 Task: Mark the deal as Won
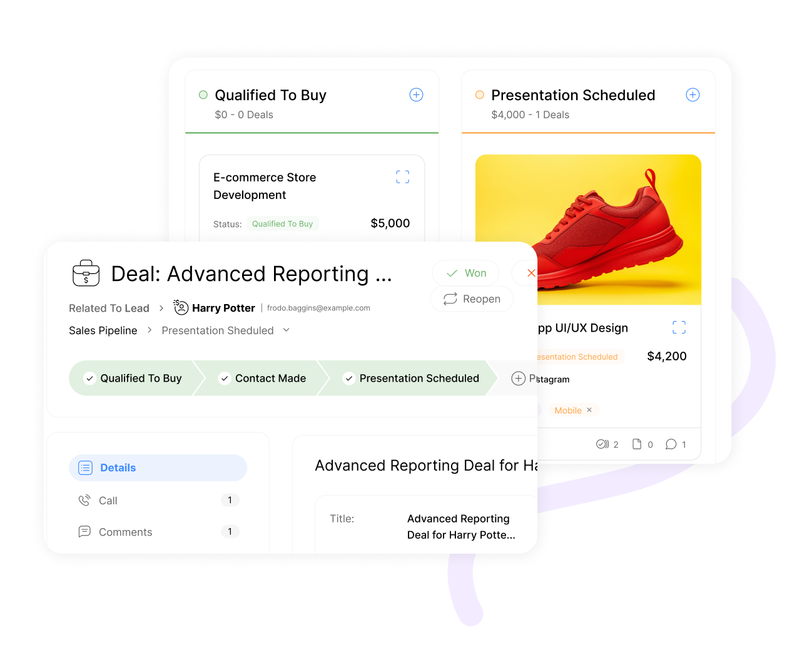[x=465, y=273]
